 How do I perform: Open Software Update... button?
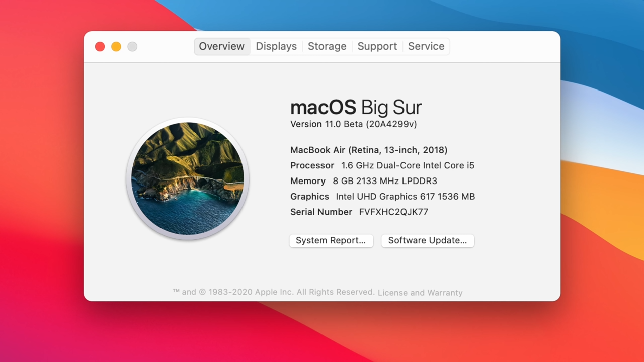[x=427, y=240]
